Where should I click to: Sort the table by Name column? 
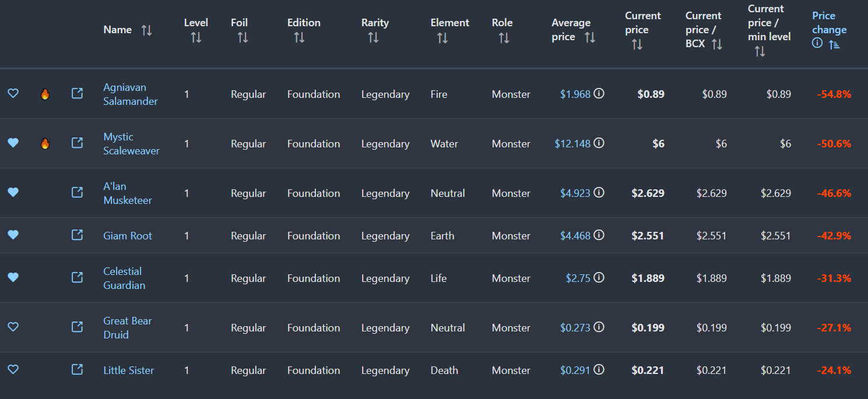(x=146, y=30)
